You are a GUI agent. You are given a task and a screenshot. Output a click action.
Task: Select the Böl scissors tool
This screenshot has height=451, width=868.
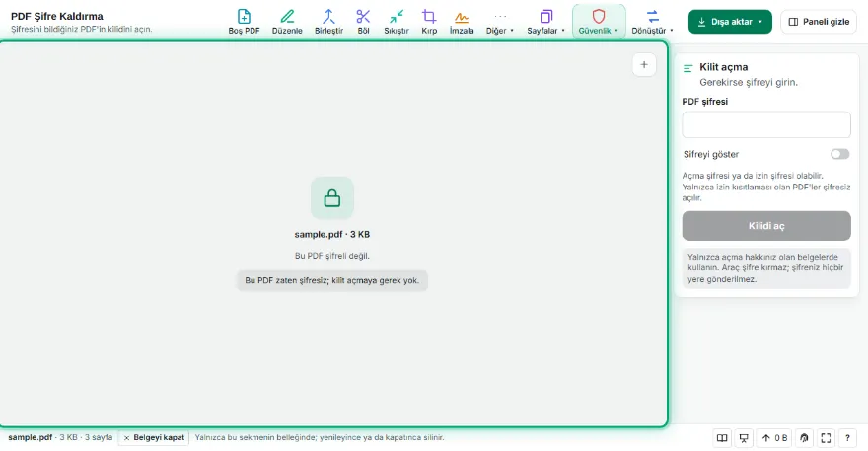coord(363,22)
